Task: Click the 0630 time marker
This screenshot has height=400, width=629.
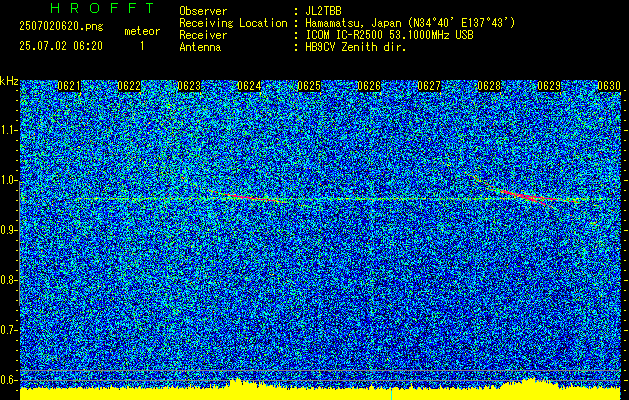Action: pos(609,86)
